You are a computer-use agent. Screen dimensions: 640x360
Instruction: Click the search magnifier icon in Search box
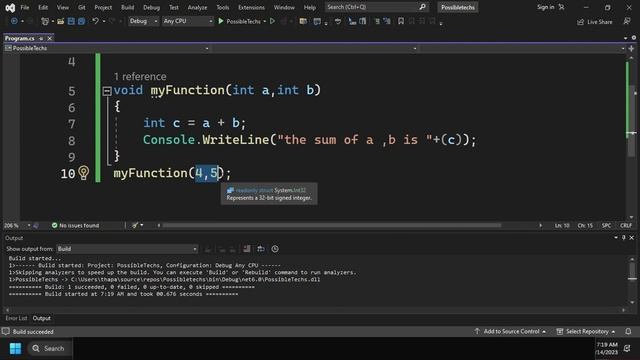422,7
